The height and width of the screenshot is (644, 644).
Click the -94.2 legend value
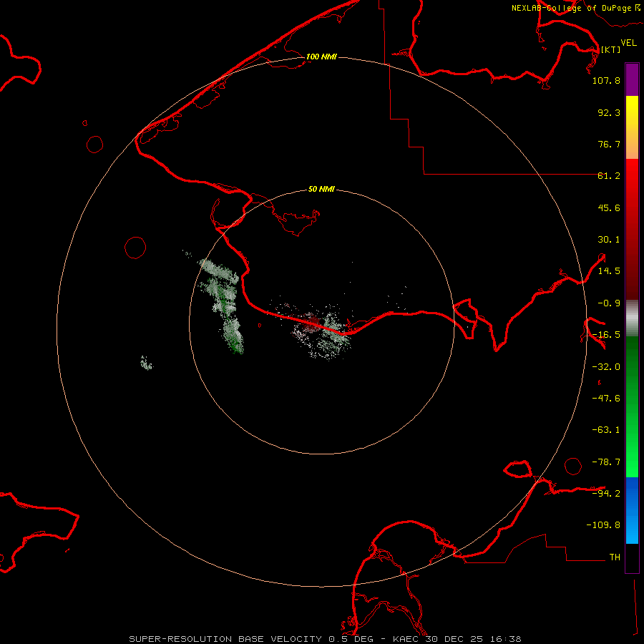(x=606, y=493)
